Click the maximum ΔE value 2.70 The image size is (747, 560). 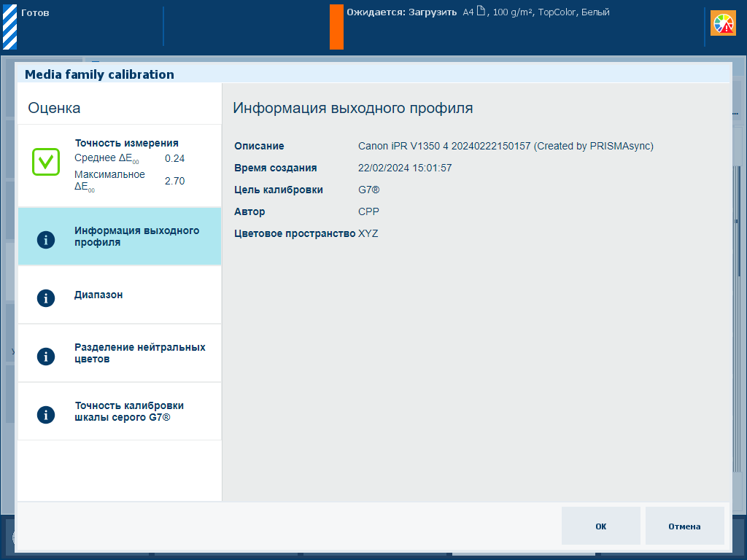(175, 181)
